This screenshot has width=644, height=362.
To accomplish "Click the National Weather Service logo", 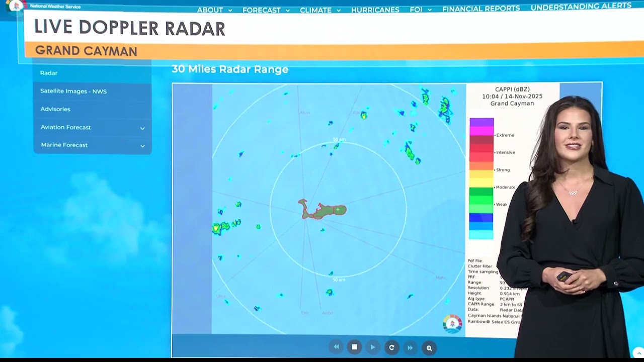I will 16,6.
